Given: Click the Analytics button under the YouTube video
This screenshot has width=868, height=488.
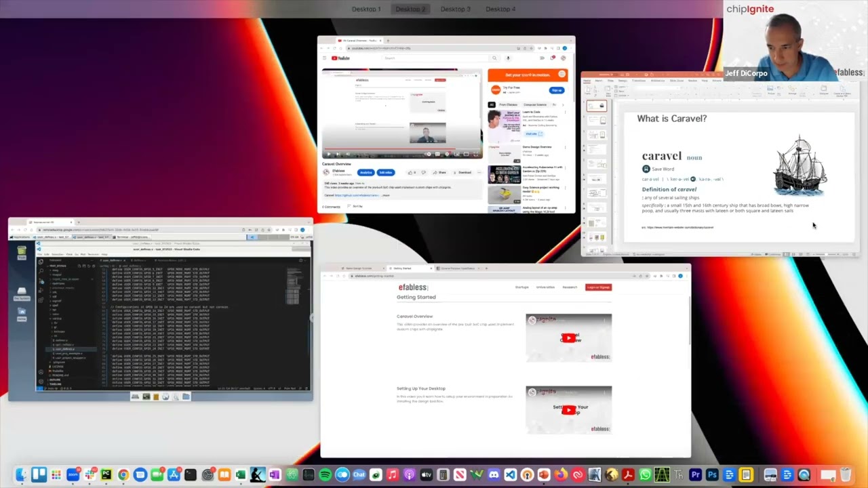Looking at the screenshot, I should tap(366, 173).
